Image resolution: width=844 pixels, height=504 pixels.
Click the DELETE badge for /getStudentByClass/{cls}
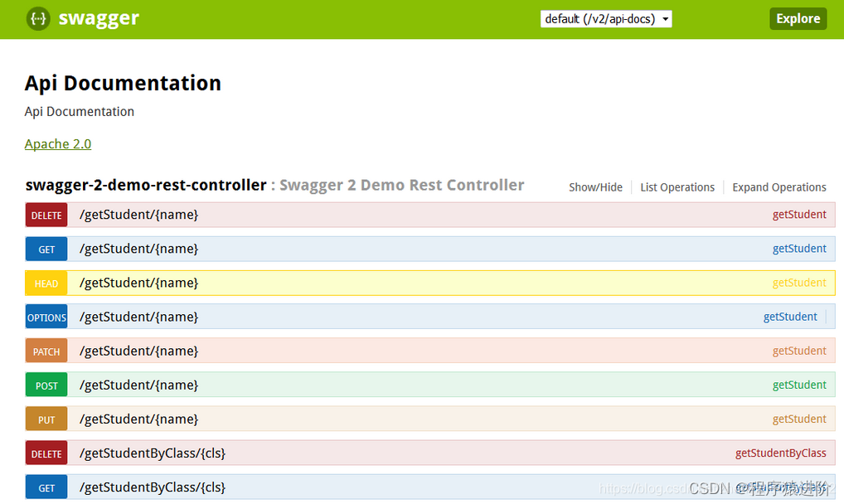click(x=46, y=453)
